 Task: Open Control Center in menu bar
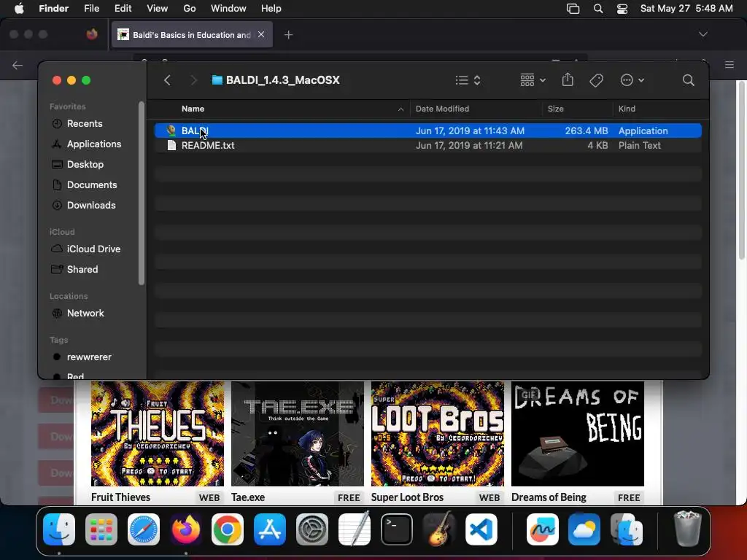[x=622, y=9]
